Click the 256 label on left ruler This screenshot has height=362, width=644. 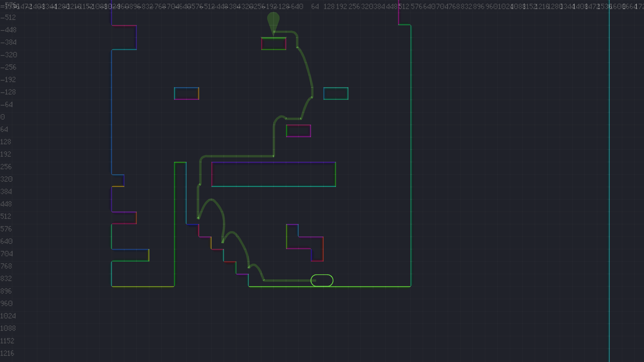(x=6, y=167)
